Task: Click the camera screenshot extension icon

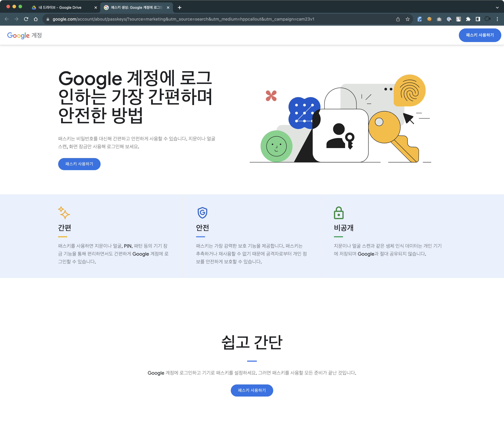Action: point(439,19)
